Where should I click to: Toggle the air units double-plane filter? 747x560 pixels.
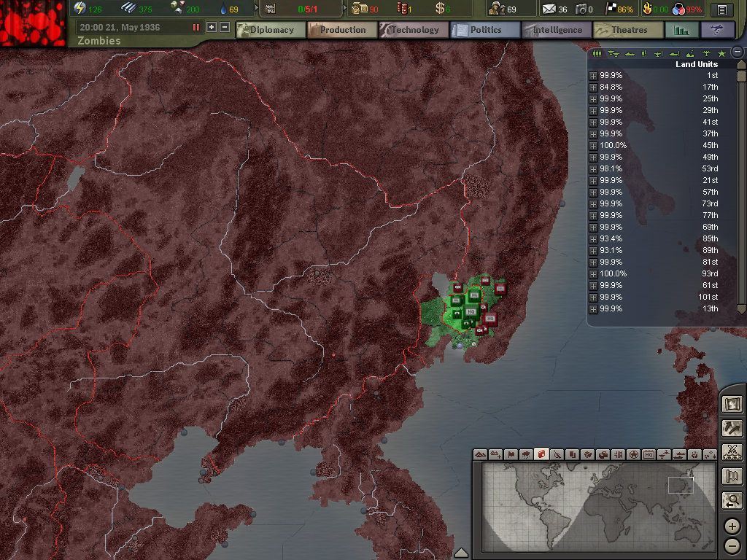pyautogui.click(x=613, y=53)
